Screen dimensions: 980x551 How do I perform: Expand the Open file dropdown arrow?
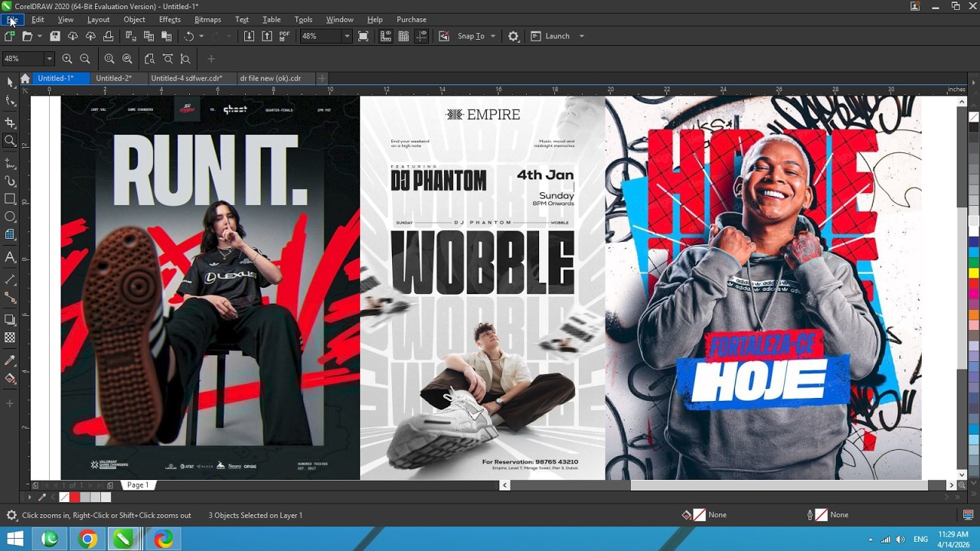[x=40, y=36]
